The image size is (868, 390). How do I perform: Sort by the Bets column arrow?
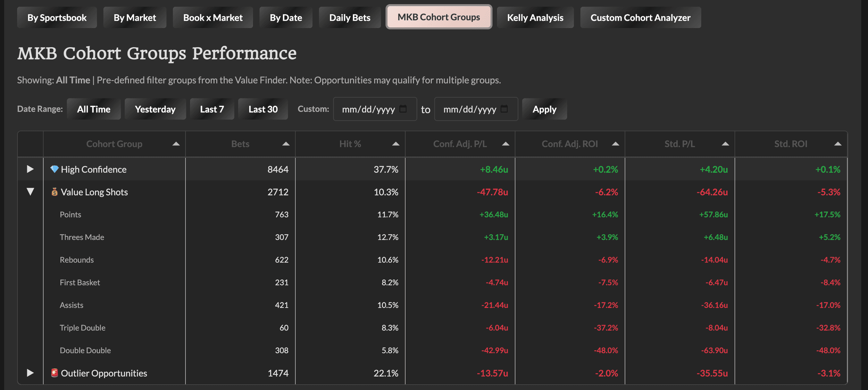click(286, 144)
